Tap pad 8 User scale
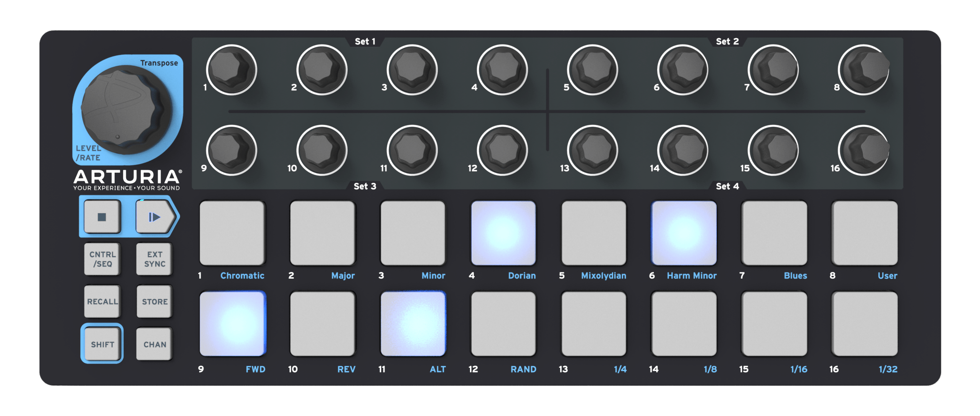This screenshot has height=416, width=980. 864,233
